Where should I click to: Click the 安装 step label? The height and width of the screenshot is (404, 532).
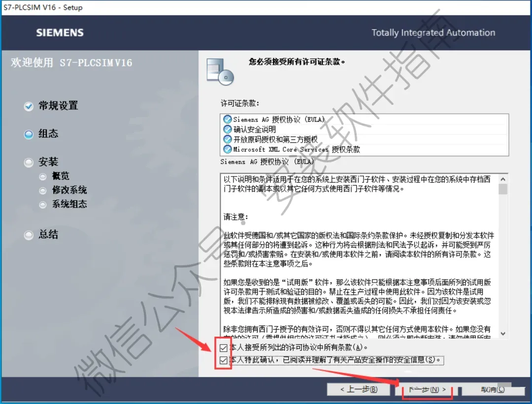pyautogui.click(x=48, y=162)
